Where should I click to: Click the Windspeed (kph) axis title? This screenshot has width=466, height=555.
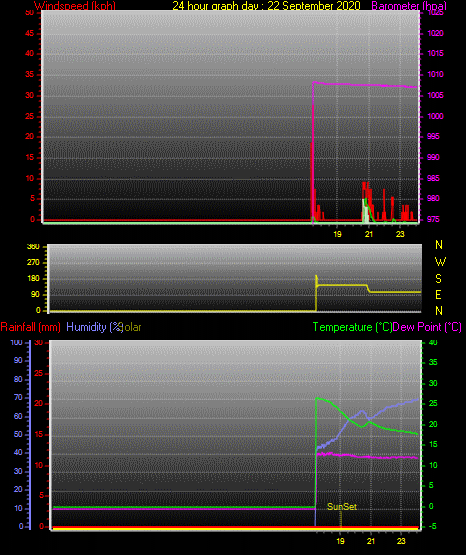[x=75, y=6]
